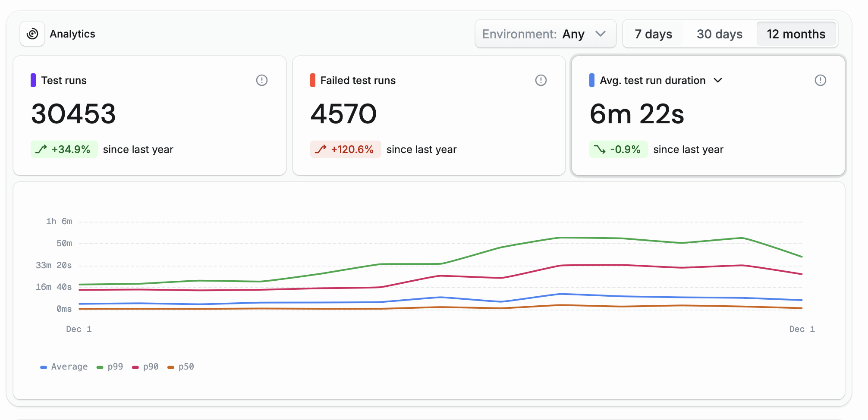Select the Test runs card
The height and width of the screenshot is (420, 868).
point(150,116)
